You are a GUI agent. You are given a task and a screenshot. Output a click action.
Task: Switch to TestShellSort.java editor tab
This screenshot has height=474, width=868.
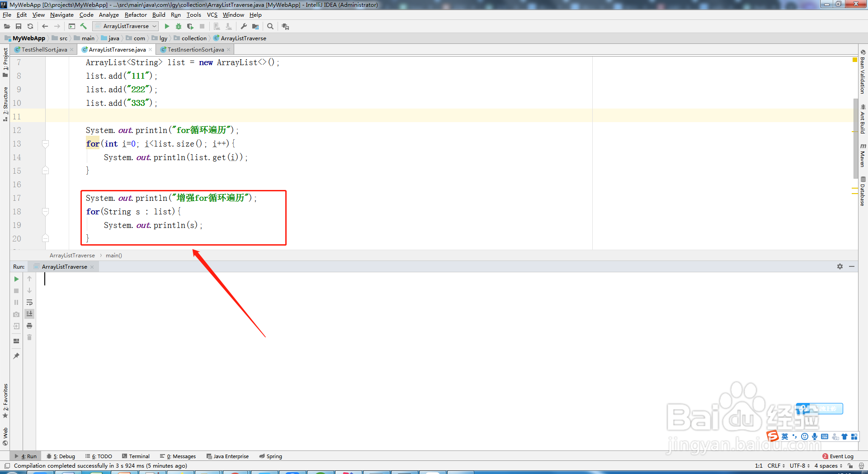44,49
